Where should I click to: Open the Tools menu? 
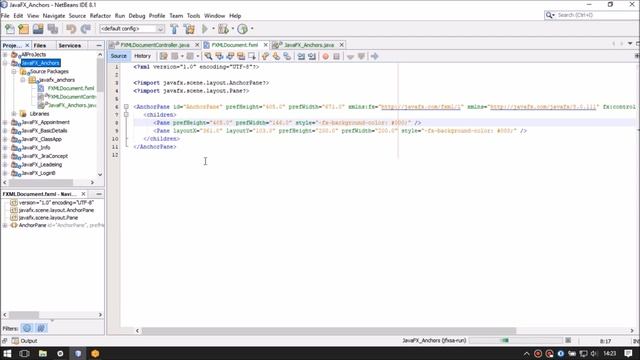click(x=193, y=16)
